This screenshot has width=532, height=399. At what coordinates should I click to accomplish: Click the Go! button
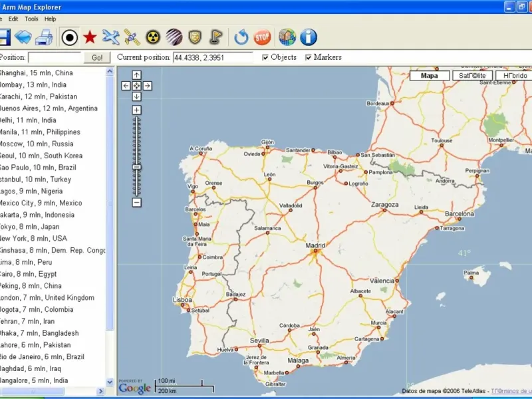97,58
